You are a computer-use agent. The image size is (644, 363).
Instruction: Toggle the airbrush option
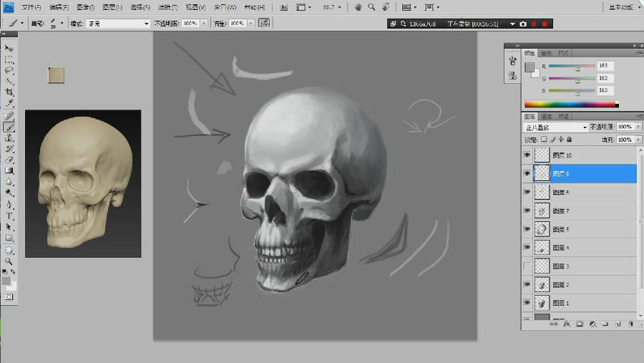tap(264, 23)
